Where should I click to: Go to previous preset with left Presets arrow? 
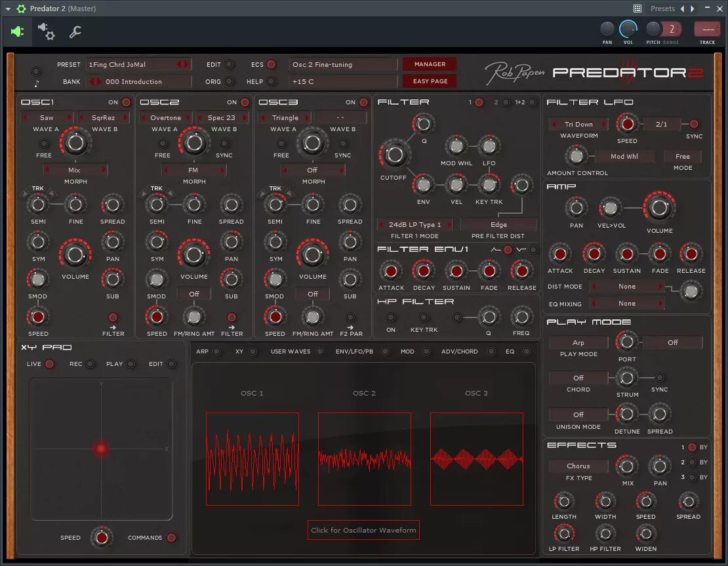(682, 9)
